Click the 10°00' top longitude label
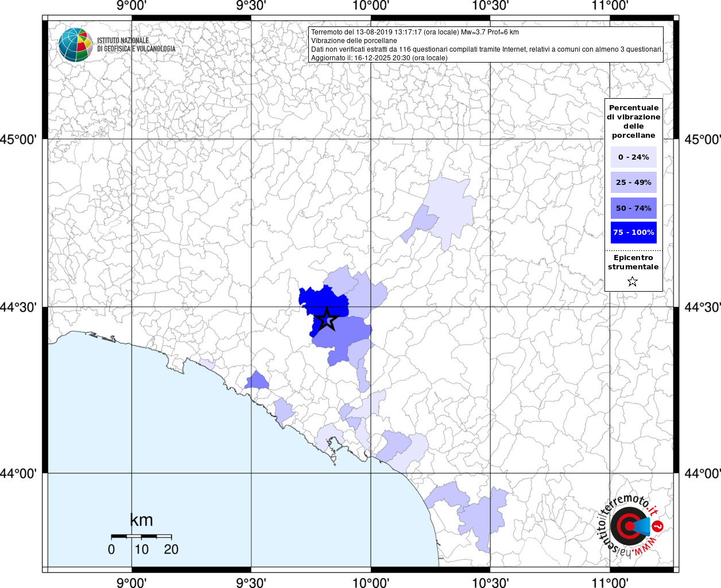Screen dimensions: 721x588 tap(370, 6)
